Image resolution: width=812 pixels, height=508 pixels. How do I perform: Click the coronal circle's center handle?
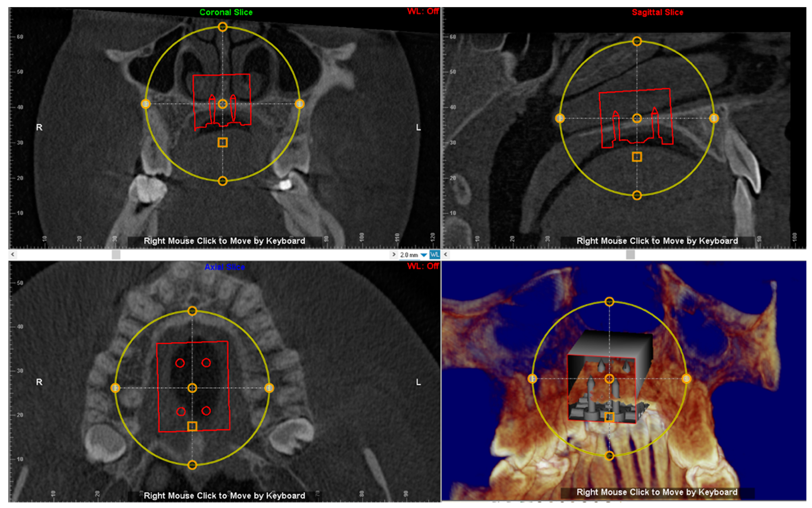(222, 104)
